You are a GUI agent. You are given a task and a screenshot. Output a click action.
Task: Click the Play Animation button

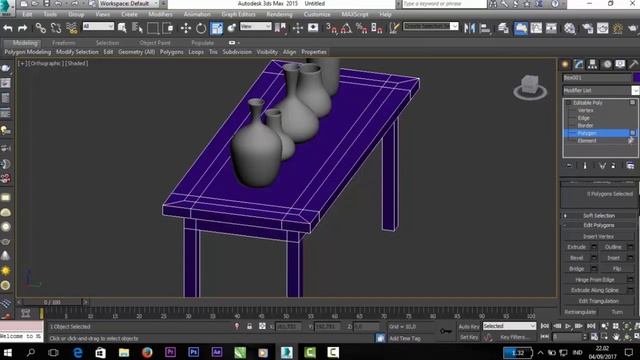[x=568, y=326]
